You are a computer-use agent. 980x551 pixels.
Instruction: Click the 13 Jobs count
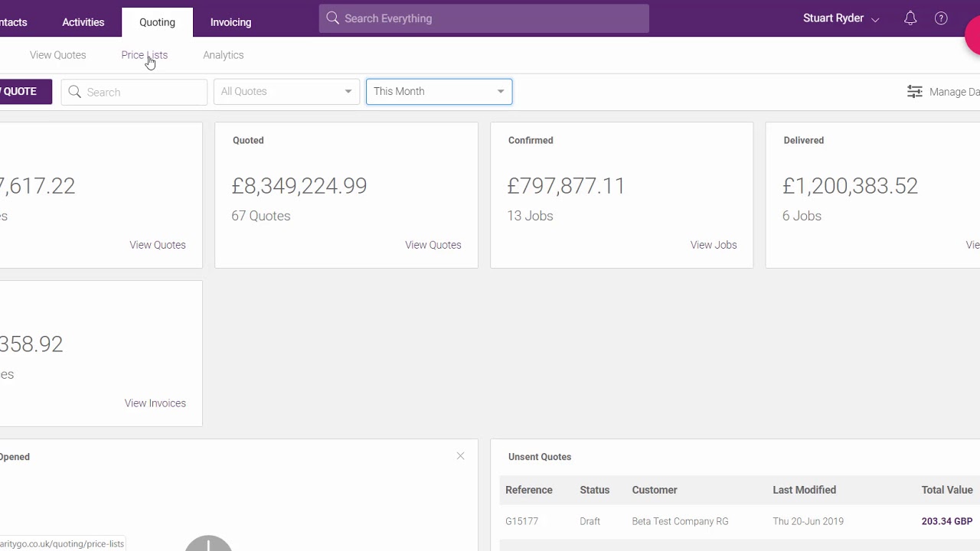530,216
